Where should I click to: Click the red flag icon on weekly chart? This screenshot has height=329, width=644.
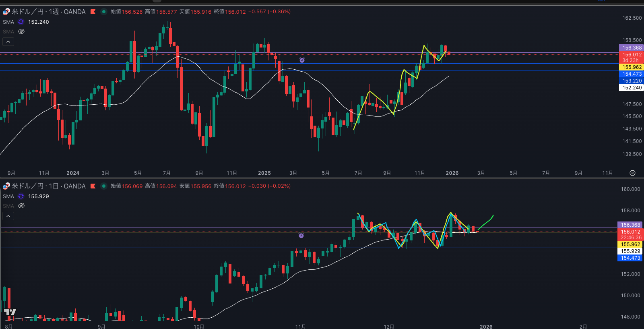[x=93, y=12]
